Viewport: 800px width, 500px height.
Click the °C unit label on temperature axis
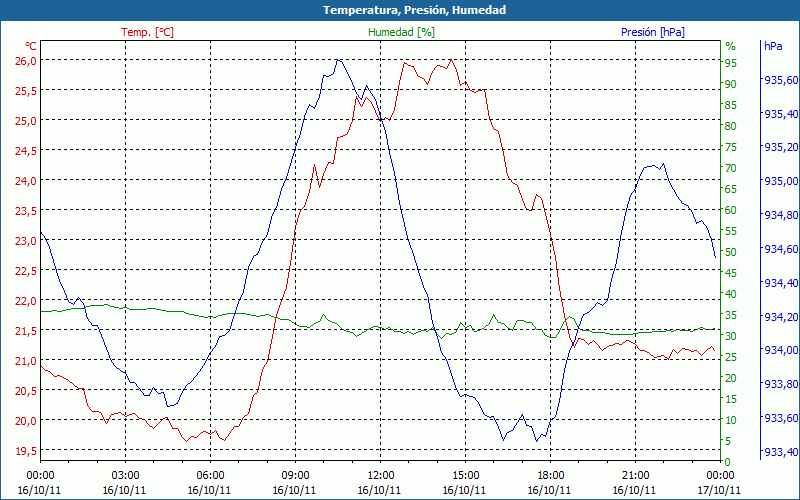click(x=31, y=46)
